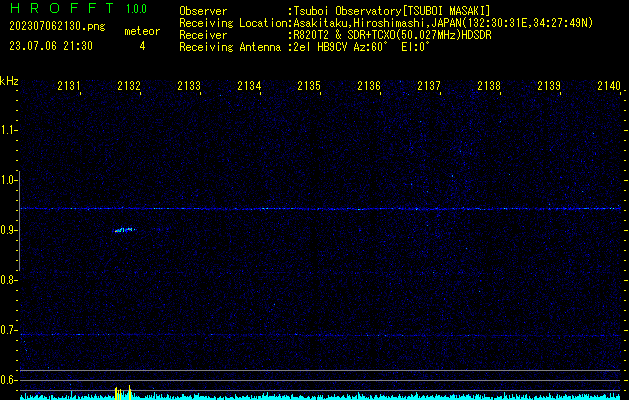This screenshot has height=400, width=629.
Task: Click the 0.7 frequency axis label
Action: [9, 330]
